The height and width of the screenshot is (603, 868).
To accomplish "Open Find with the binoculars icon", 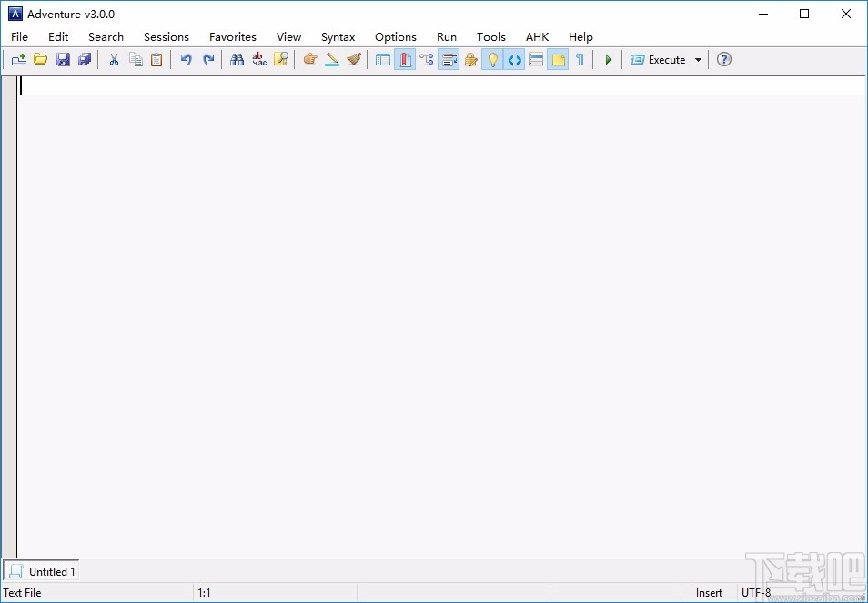I will pyautogui.click(x=237, y=59).
